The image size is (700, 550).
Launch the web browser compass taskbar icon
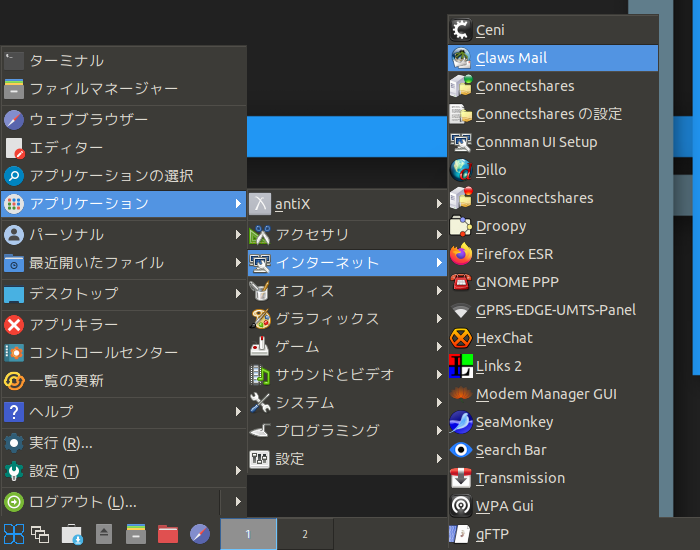click(x=200, y=534)
